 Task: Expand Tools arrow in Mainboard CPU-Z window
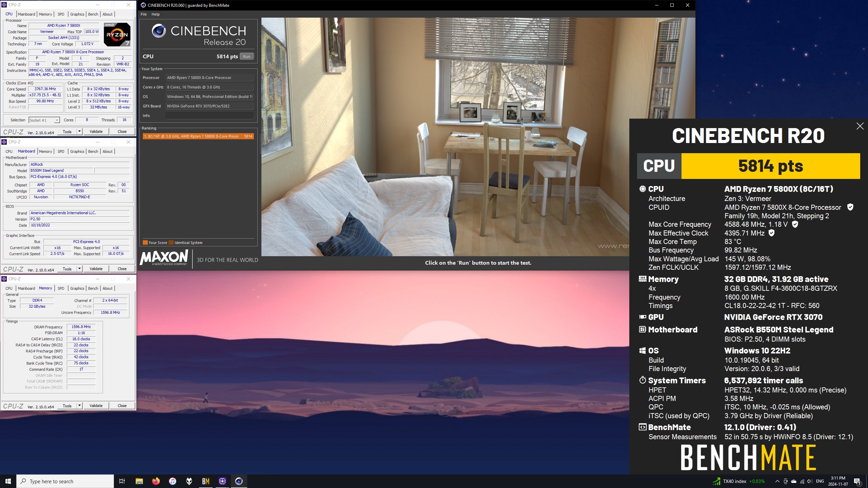[x=79, y=269]
